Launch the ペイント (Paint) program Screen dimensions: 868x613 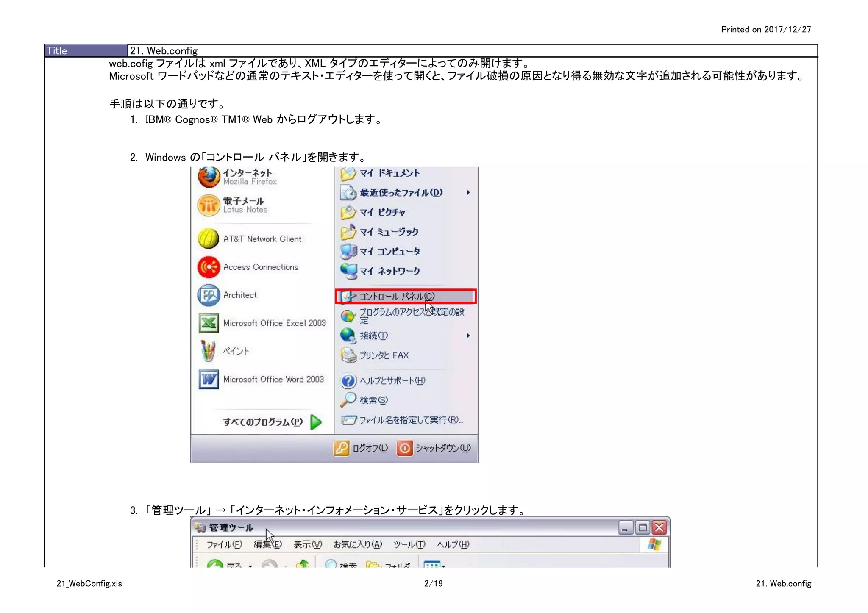tap(236, 351)
